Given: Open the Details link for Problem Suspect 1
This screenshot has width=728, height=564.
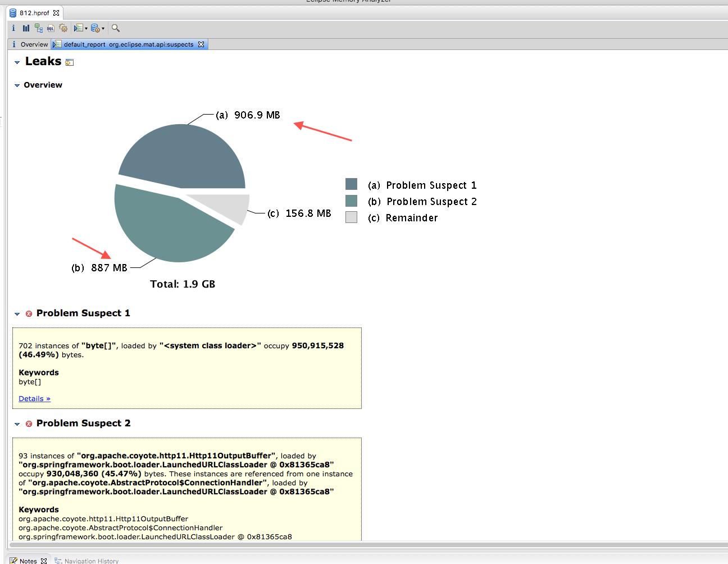Looking at the screenshot, I should (x=34, y=398).
